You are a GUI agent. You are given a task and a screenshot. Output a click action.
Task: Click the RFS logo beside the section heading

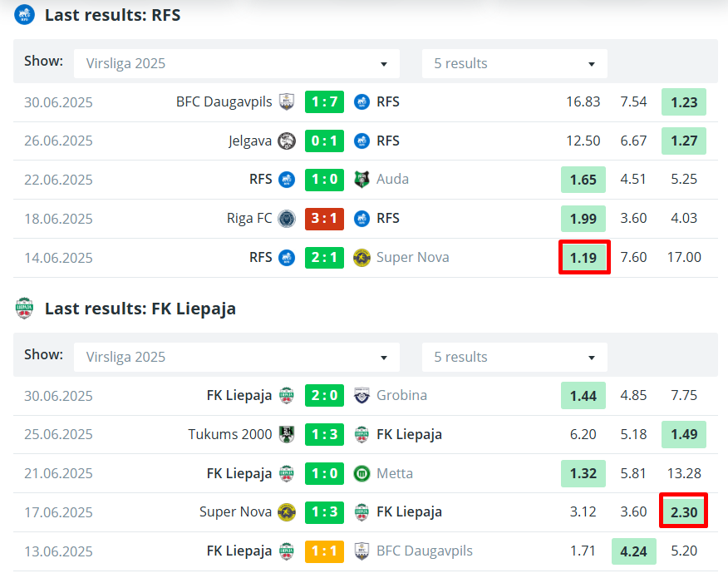[25, 15]
